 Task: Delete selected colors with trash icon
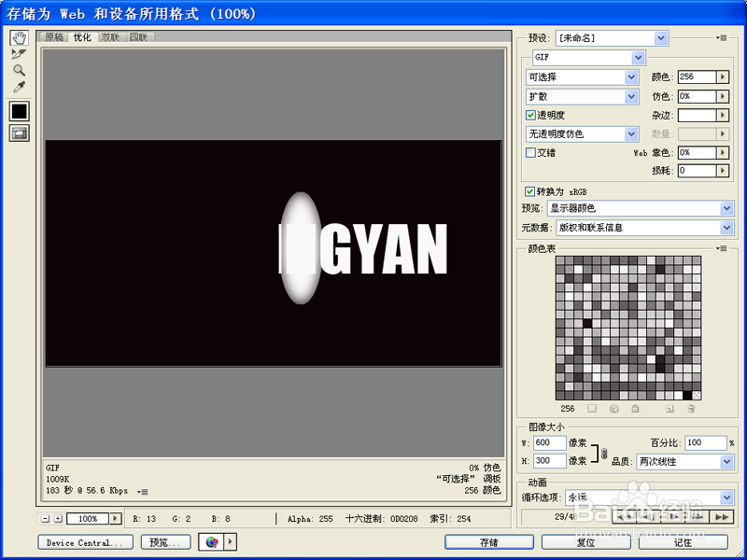(x=691, y=409)
